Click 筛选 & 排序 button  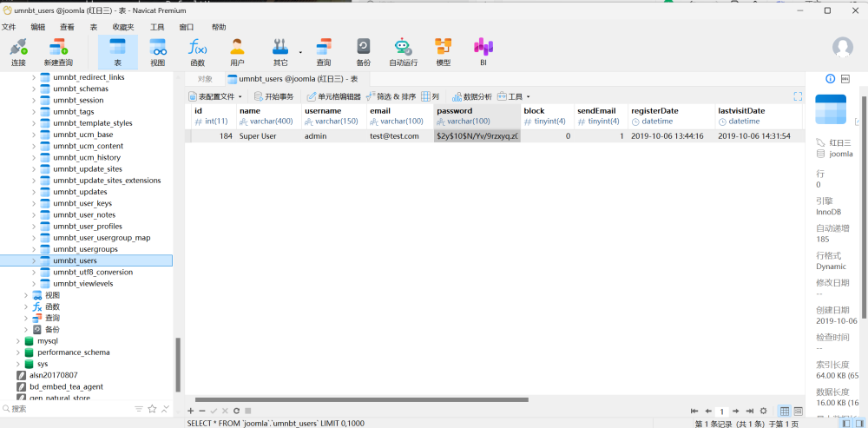click(391, 96)
